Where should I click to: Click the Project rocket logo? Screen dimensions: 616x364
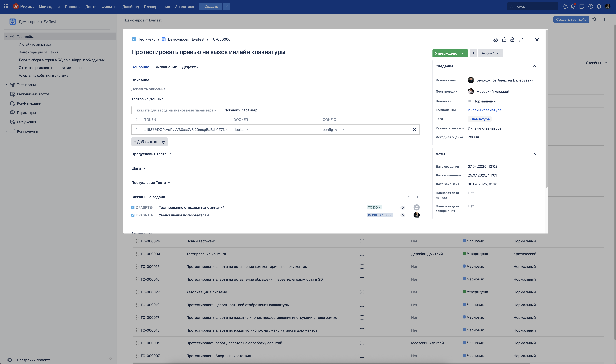16,6
